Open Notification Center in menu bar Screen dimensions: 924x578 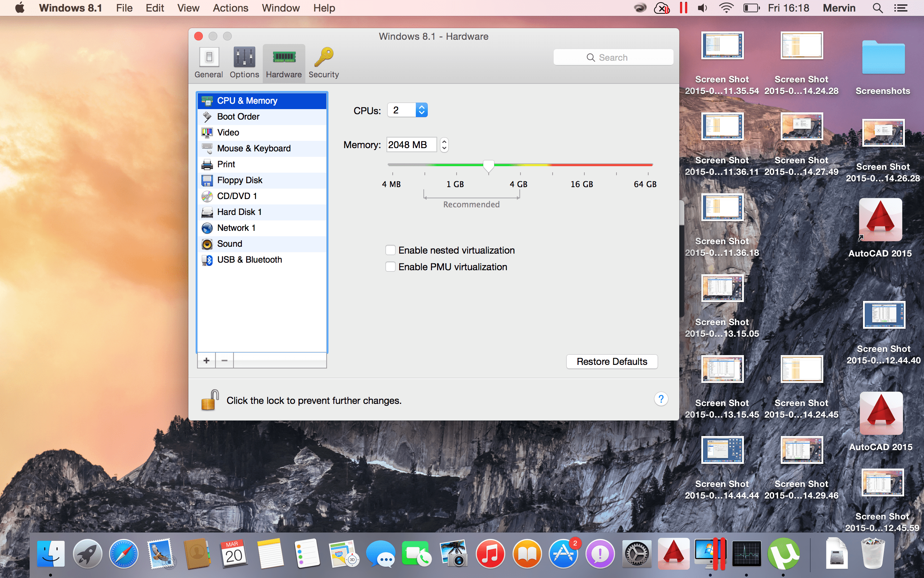(901, 8)
